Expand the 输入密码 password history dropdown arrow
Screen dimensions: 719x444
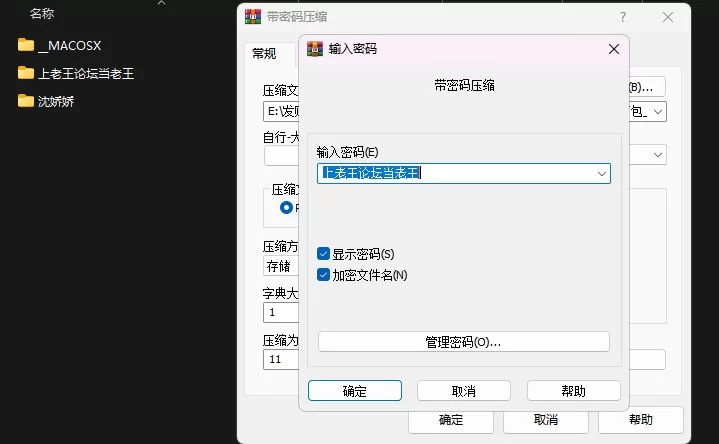pyautogui.click(x=601, y=173)
